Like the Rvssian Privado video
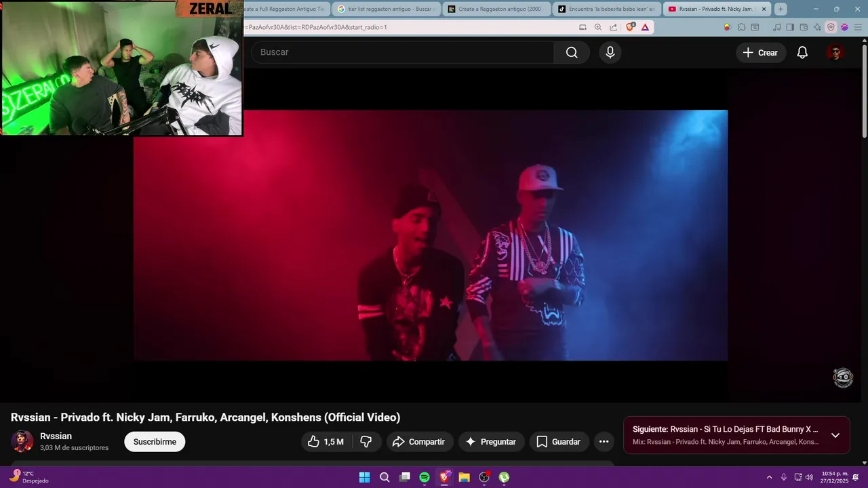The height and width of the screenshot is (488, 868). (x=325, y=441)
